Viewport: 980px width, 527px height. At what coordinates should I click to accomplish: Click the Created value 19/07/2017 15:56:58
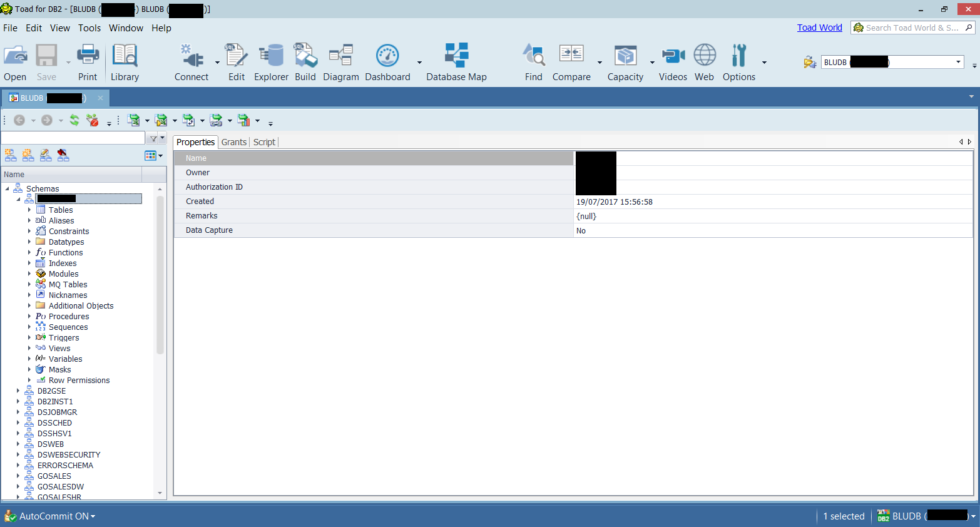point(615,202)
